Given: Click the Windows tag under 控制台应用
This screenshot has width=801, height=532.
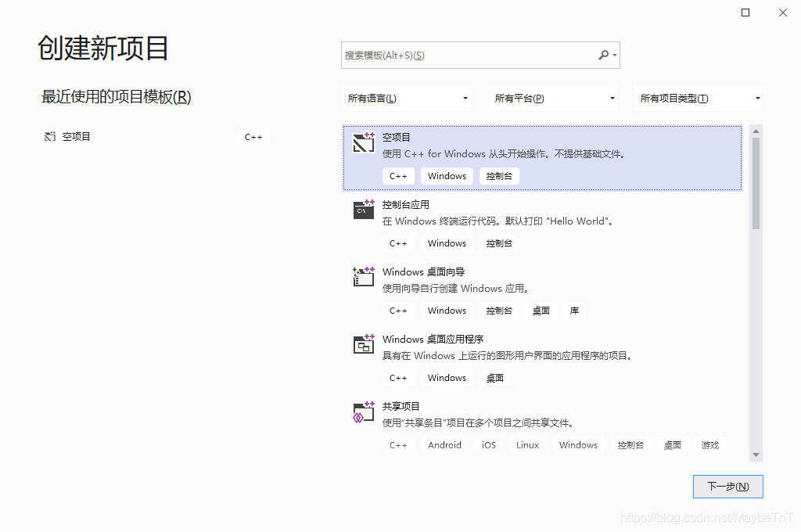Looking at the screenshot, I should point(447,243).
